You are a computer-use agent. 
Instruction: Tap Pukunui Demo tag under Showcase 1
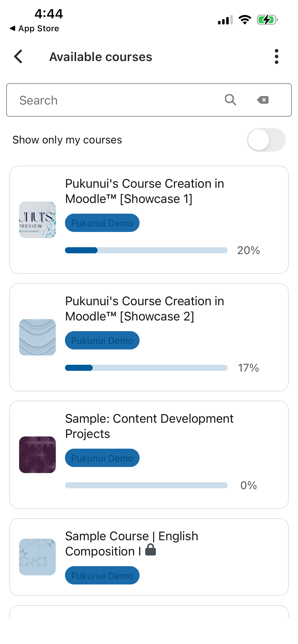click(102, 223)
